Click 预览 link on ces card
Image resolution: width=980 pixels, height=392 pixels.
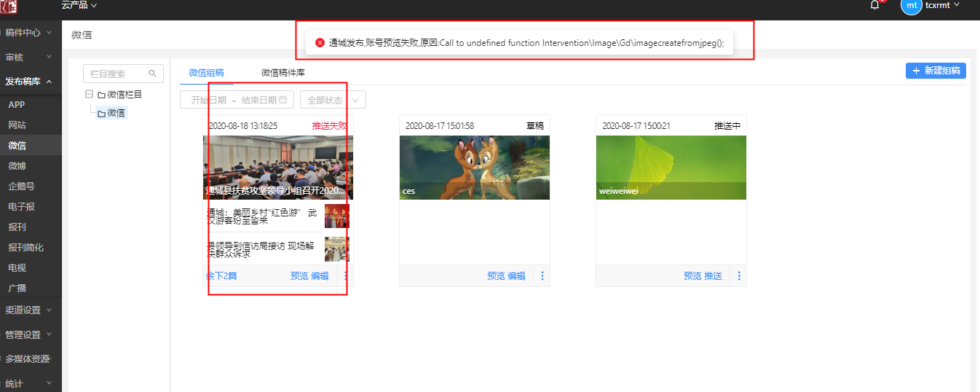[496, 276]
